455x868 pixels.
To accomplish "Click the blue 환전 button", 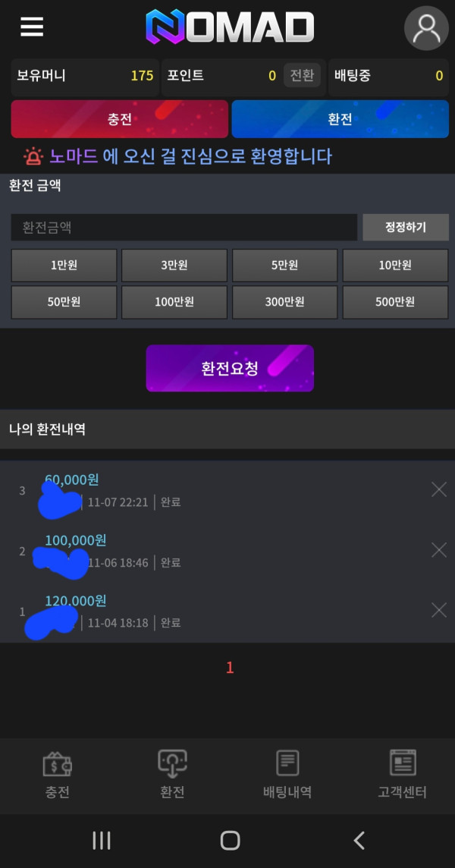I will click(340, 119).
